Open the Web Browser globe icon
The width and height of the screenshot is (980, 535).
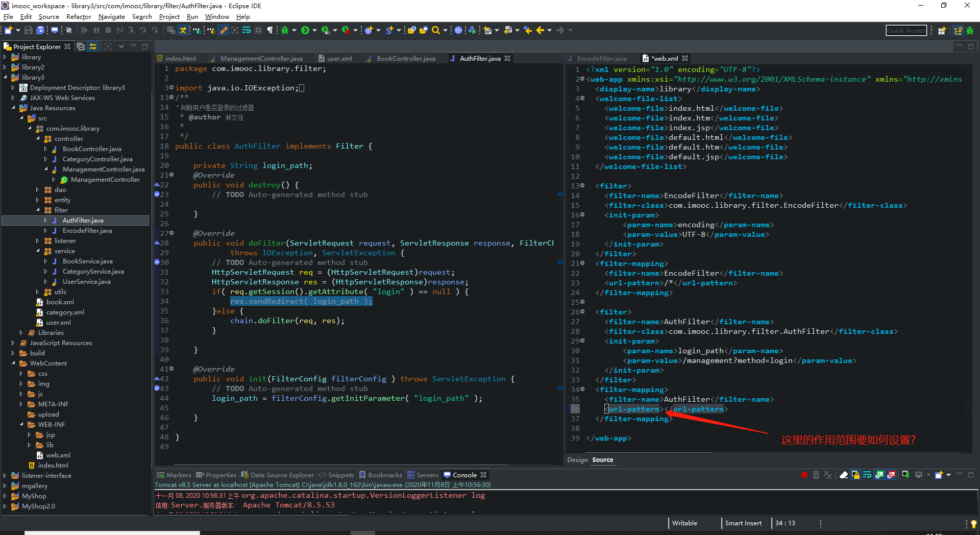point(458,31)
